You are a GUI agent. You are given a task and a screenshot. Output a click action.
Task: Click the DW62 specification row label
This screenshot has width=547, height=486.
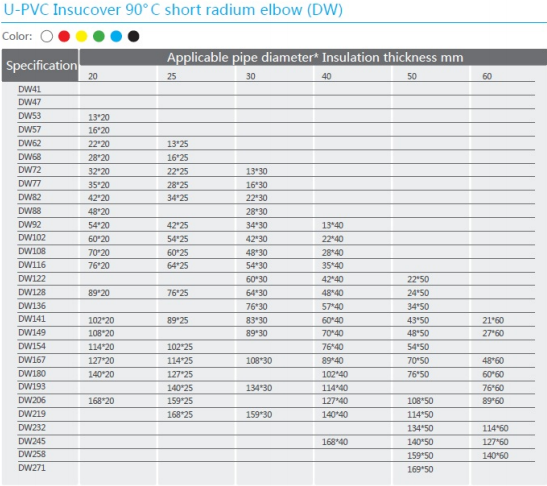(x=30, y=143)
